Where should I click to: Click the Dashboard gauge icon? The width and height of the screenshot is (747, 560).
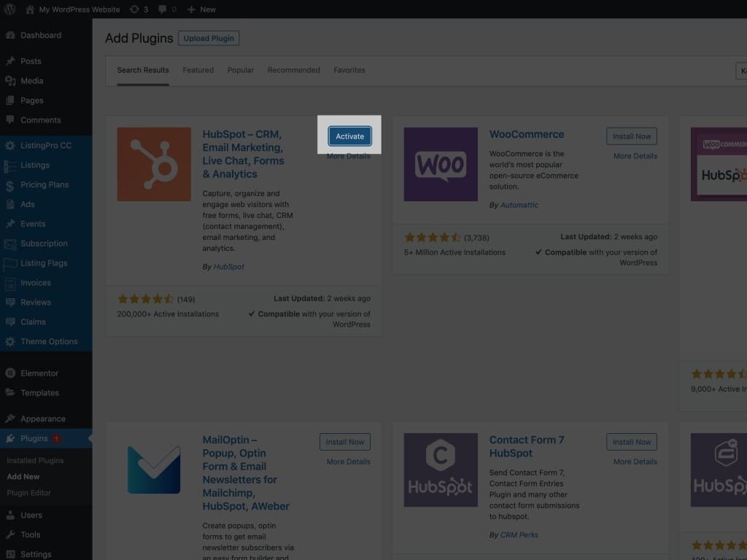click(10, 35)
